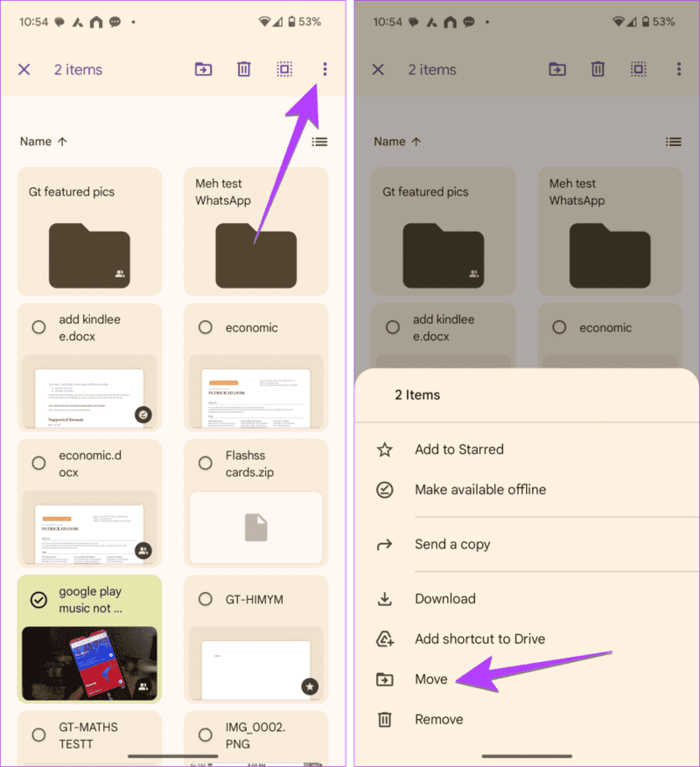Tap move-to-folder icon in right toolbar
This screenshot has height=767, width=700.
pos(557,69)
